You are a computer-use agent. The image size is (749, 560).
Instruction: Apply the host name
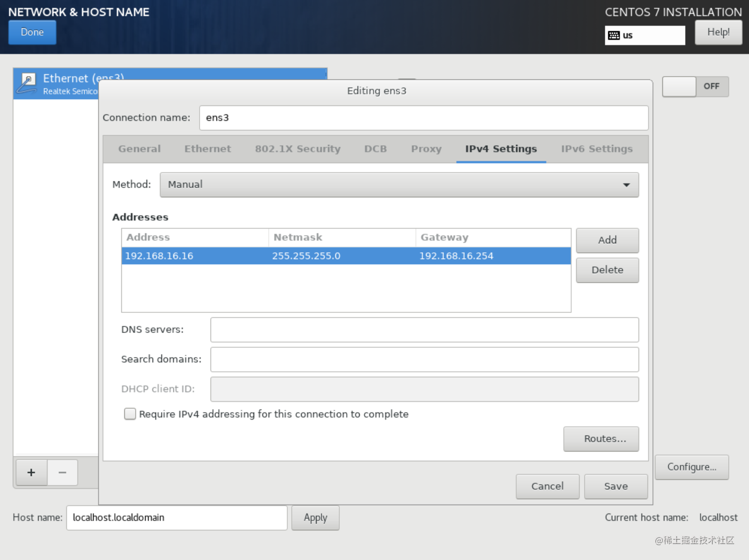click(x=316, y=518)
